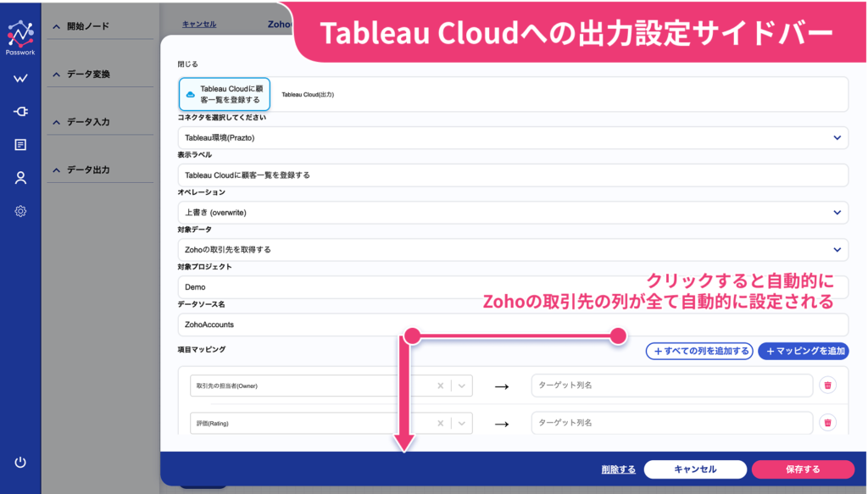Click the ターゲット列名 field for the Rating row
Image resolution: width=868 pixels, height=494 pixels.
point(671,423)
